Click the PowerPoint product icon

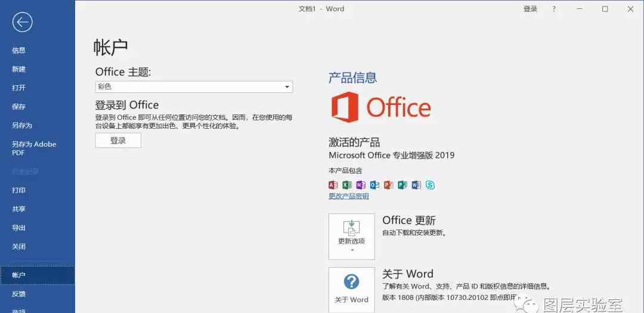[388, 185]
